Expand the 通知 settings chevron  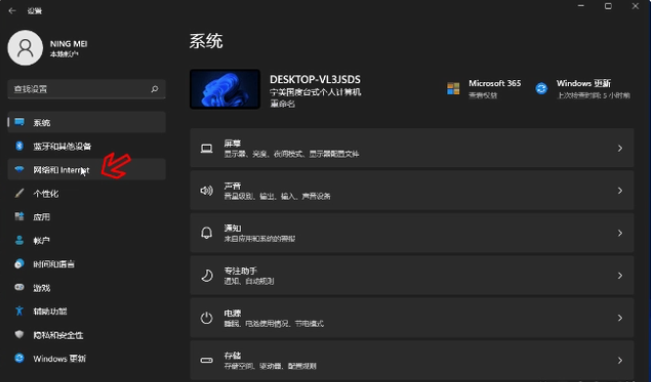tap(620, 233)
